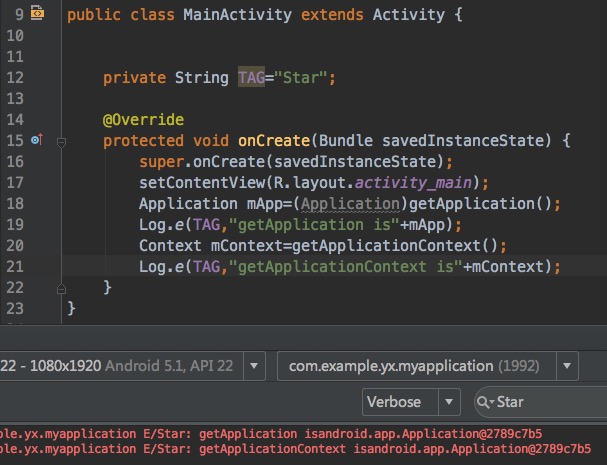
Task: Click the onCreate method name
Action: tap(271, 141)
